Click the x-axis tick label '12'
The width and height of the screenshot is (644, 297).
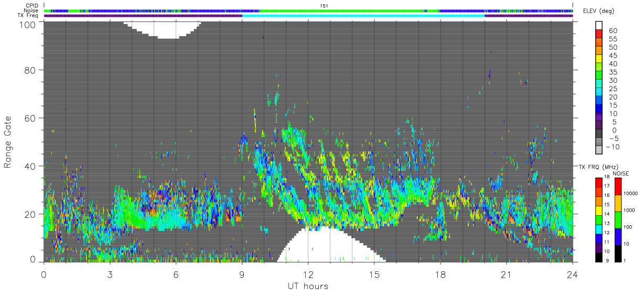308,274
